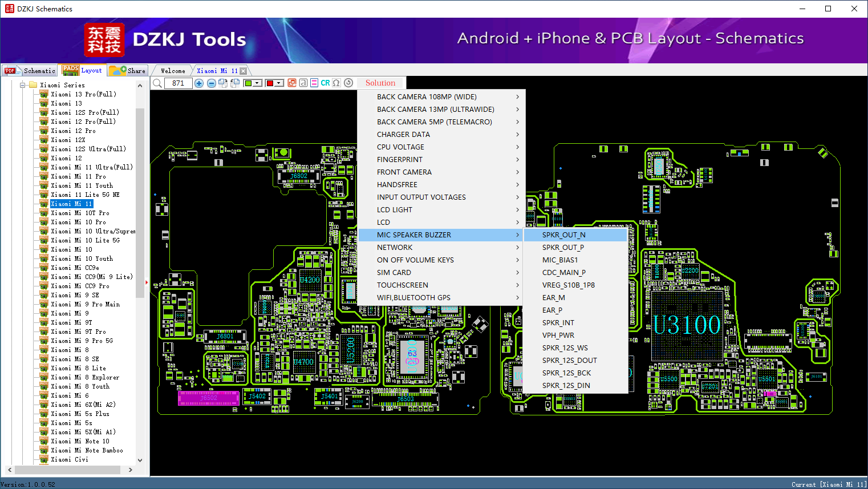Click the board icon beside Xiaomi 12X

44,140
